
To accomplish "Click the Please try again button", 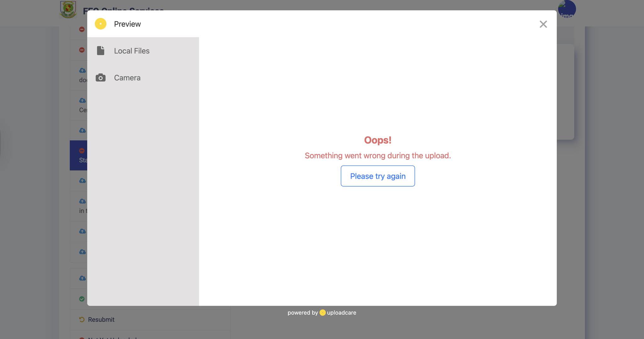I will point(378,176).
